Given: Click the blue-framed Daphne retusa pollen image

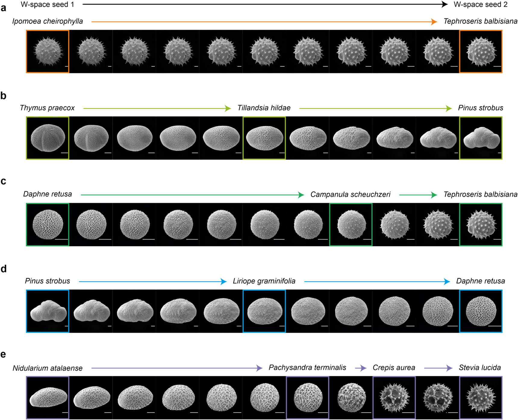Looking at the screenshot, I should click(x=481, y=311).
